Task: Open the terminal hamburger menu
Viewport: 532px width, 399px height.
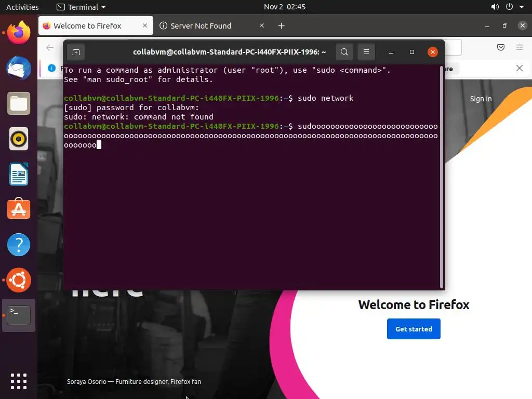Action: 366,52
